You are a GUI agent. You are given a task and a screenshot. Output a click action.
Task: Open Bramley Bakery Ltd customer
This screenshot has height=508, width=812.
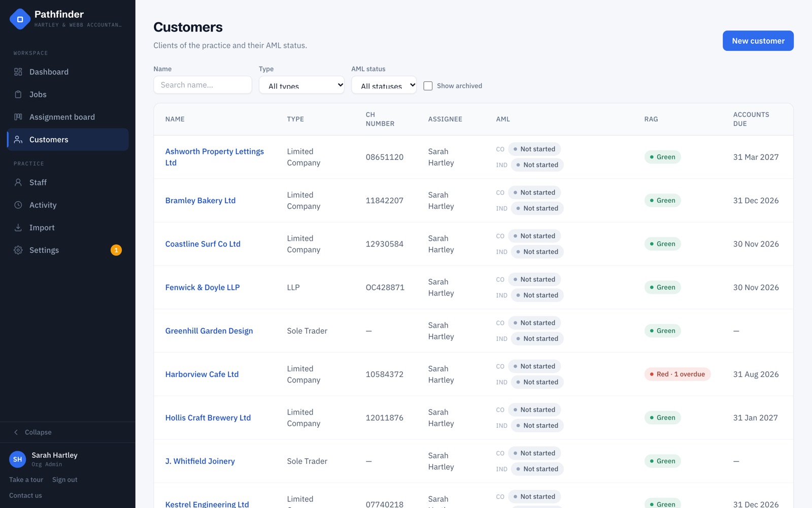pyautogui.click(x=200, y=201)
